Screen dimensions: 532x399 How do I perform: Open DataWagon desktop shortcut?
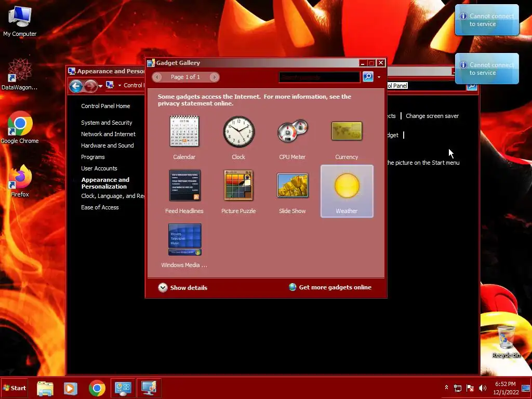tap(20, 74)
